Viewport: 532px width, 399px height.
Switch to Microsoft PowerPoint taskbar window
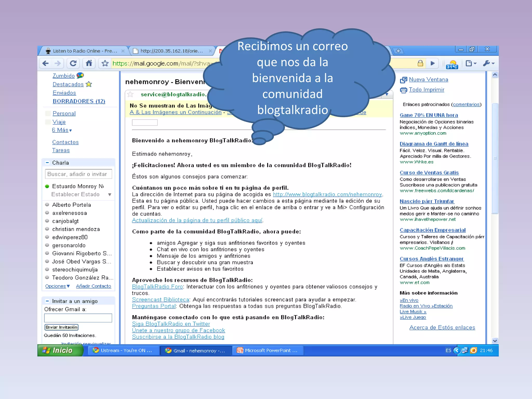point(268,350)
